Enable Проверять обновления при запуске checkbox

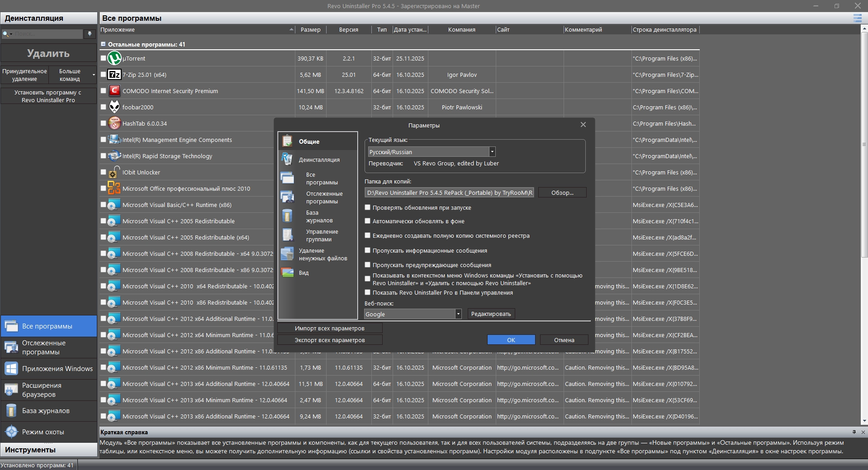[368, 207]
